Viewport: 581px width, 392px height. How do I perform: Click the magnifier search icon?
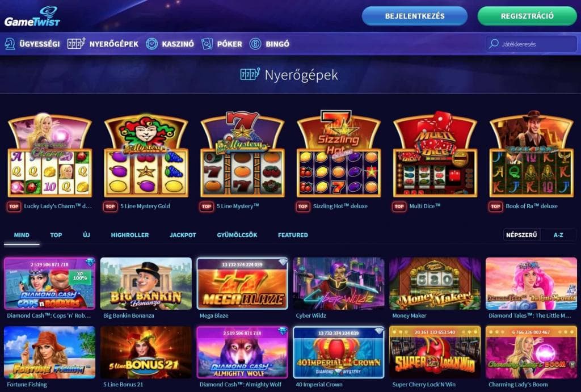coord(494,44)
